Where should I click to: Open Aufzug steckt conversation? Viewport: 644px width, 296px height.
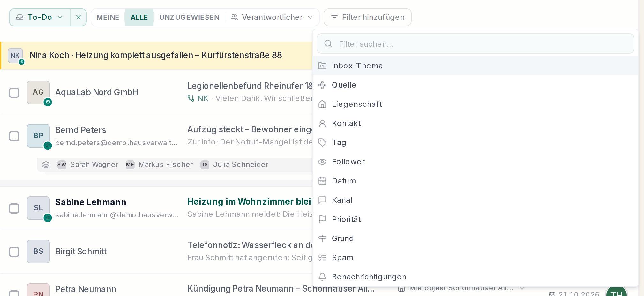coord(250,129)
